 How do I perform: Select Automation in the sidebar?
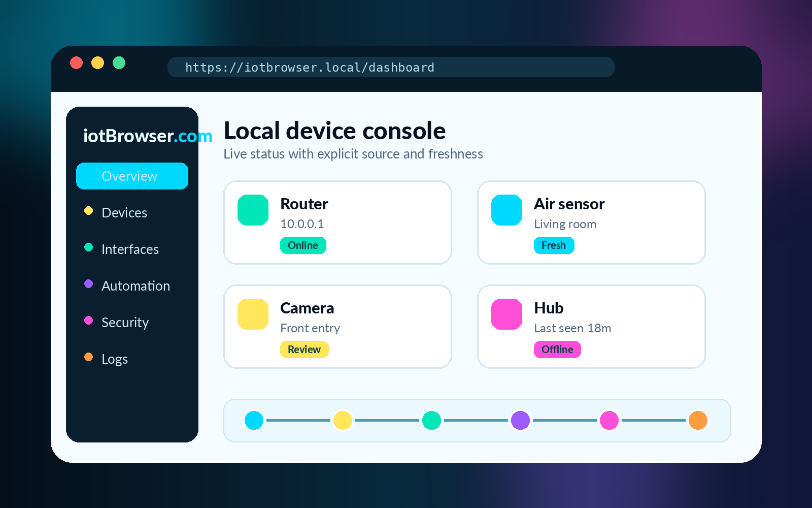click(x=136, y=286)
